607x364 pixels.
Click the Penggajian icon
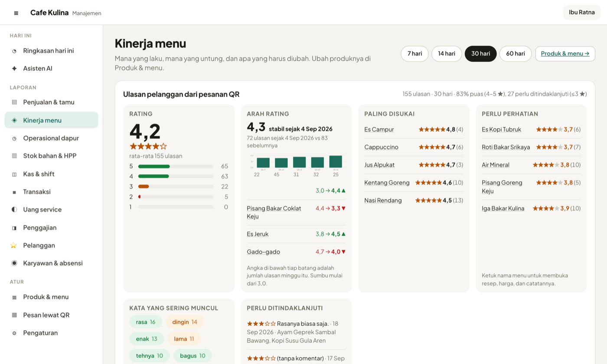click(14, 228)
